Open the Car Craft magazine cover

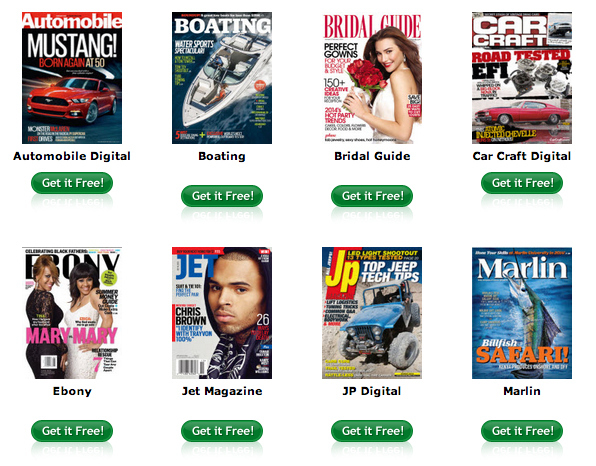(x=522, y=78)
